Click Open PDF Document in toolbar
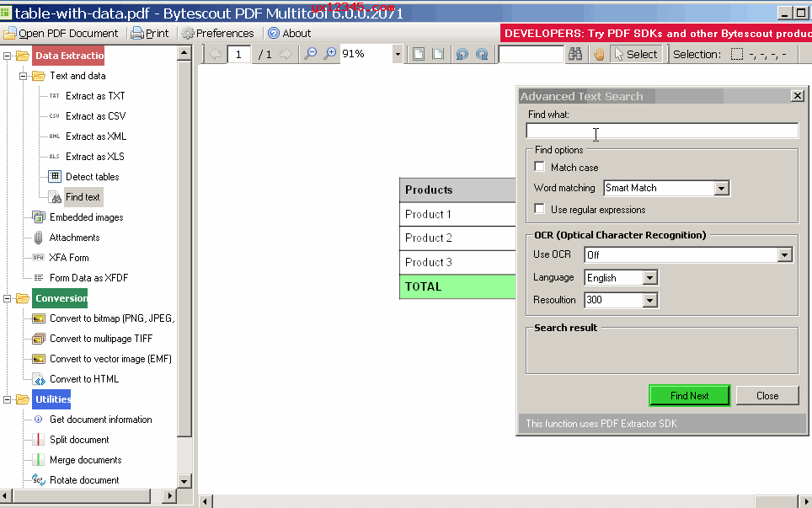Viewport: 812px width, 508px height. point(61,34)
